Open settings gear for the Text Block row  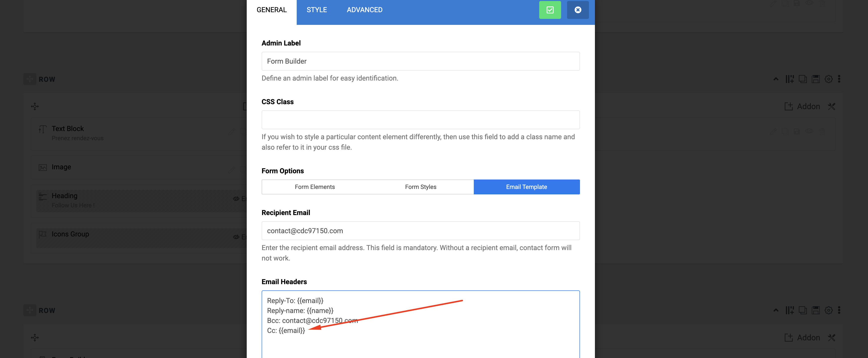(828, 79)
